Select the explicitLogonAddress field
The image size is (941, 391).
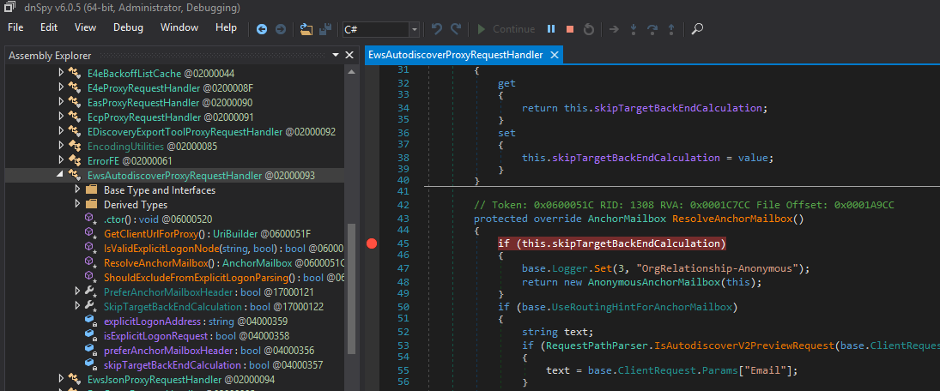[x=196, y=321]
